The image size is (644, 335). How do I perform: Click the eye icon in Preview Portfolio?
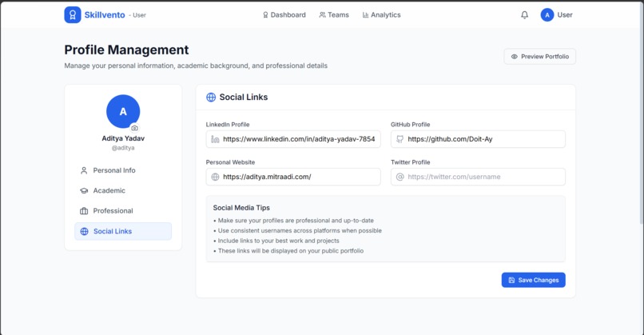click(515, 57)
